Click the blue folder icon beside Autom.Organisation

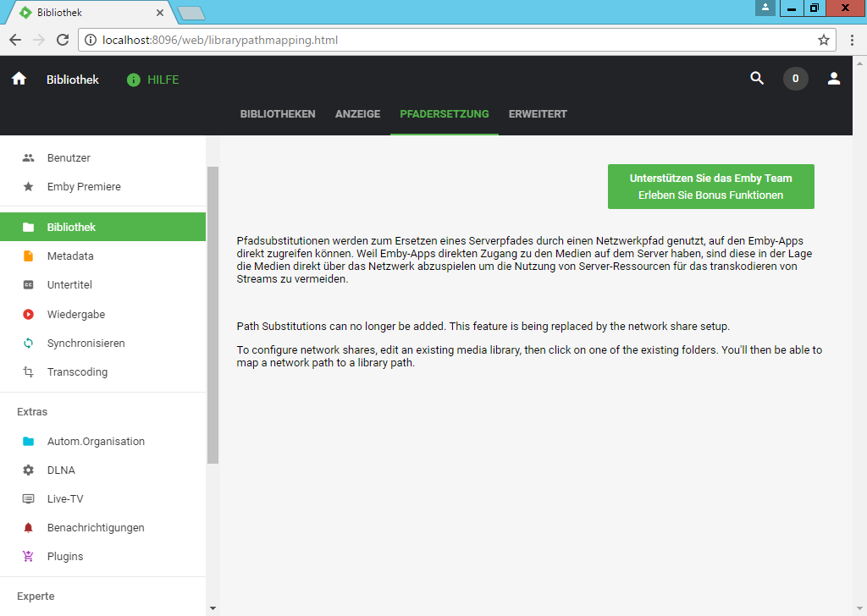pos(28,442)
